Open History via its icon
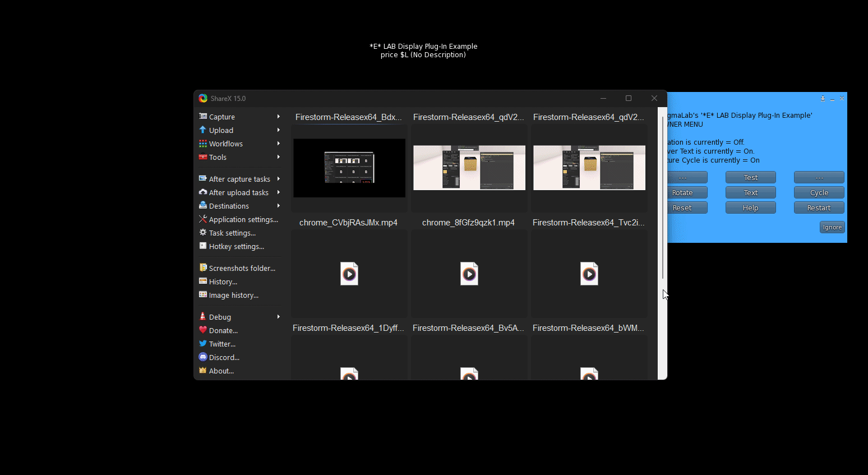The height and width of the screenshot is (475, 868). point(203,281)
